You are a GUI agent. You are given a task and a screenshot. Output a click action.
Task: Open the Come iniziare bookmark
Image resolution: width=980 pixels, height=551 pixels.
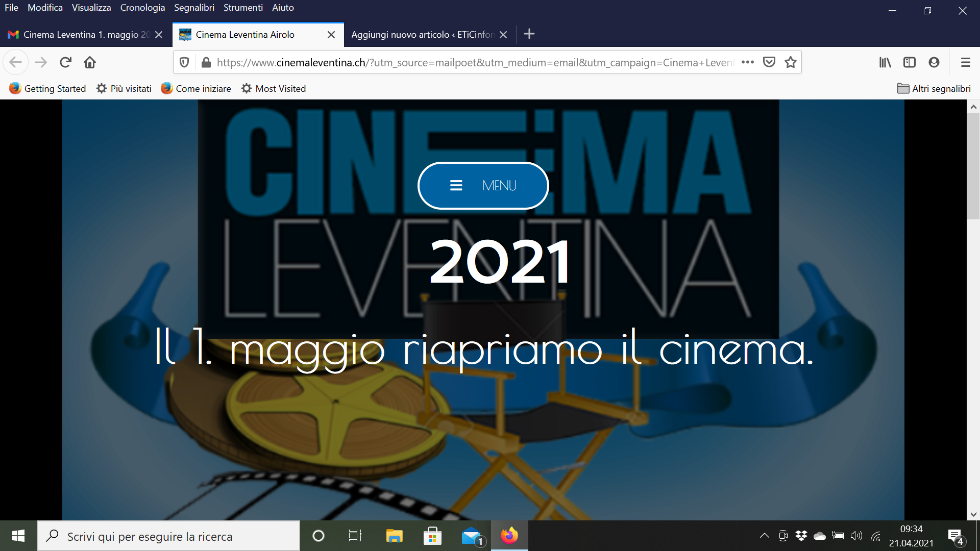[x=196, y=88]
